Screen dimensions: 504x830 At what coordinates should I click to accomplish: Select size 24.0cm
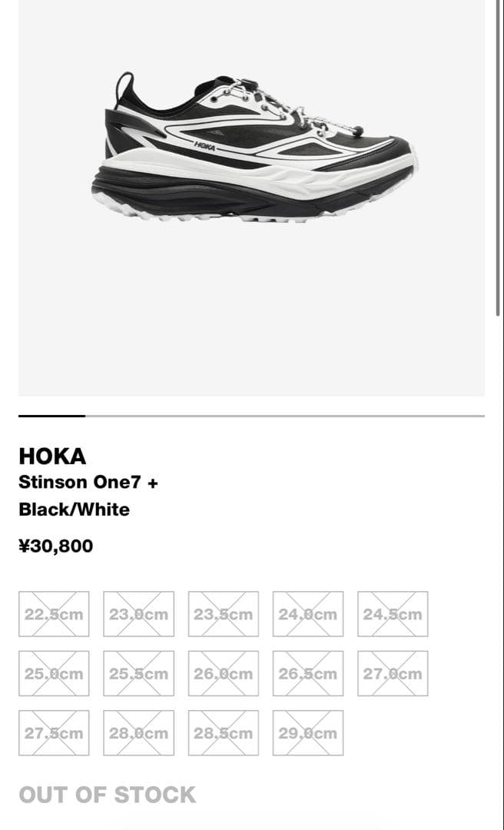307,614
